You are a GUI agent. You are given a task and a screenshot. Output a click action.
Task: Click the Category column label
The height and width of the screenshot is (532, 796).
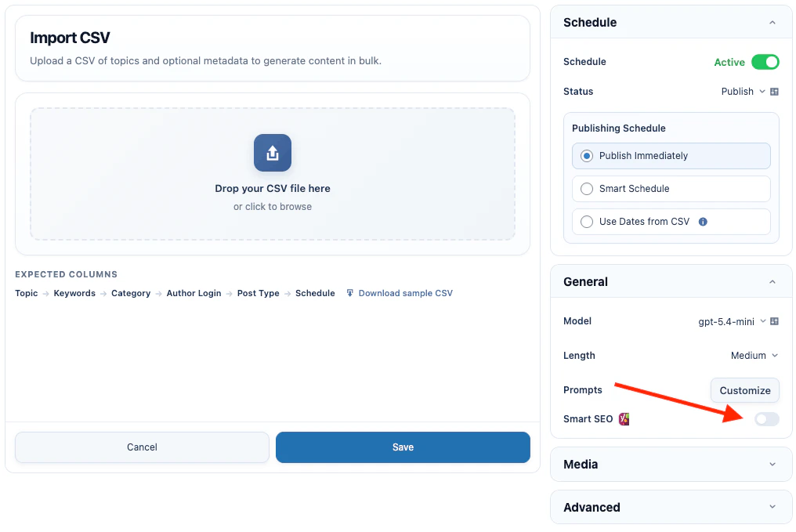click(131, 293)
